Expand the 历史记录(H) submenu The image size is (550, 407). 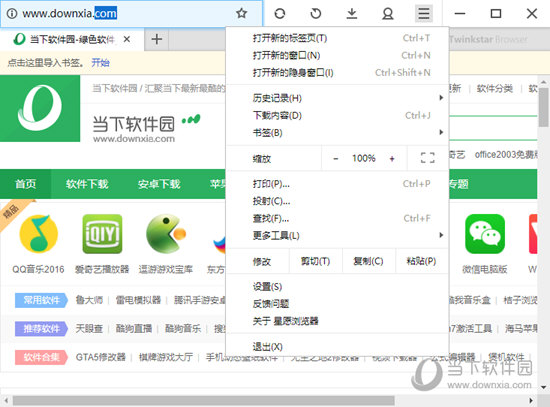tap(337, 98)
